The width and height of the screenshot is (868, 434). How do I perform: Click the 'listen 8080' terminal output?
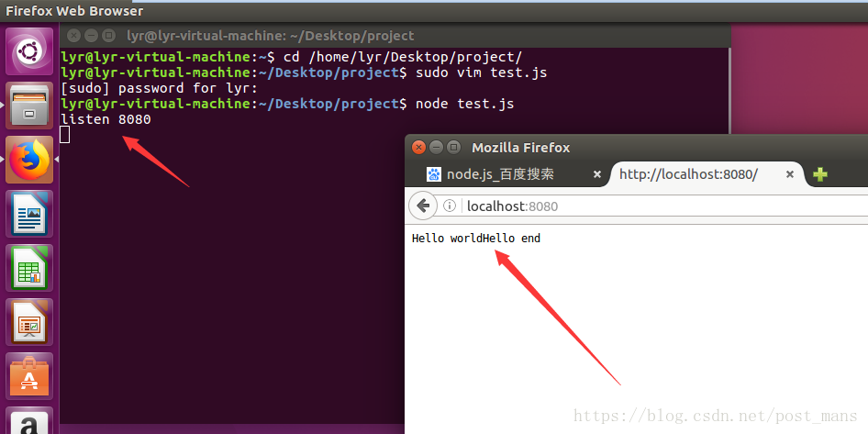pyautogui.click(x=106, y=119)
